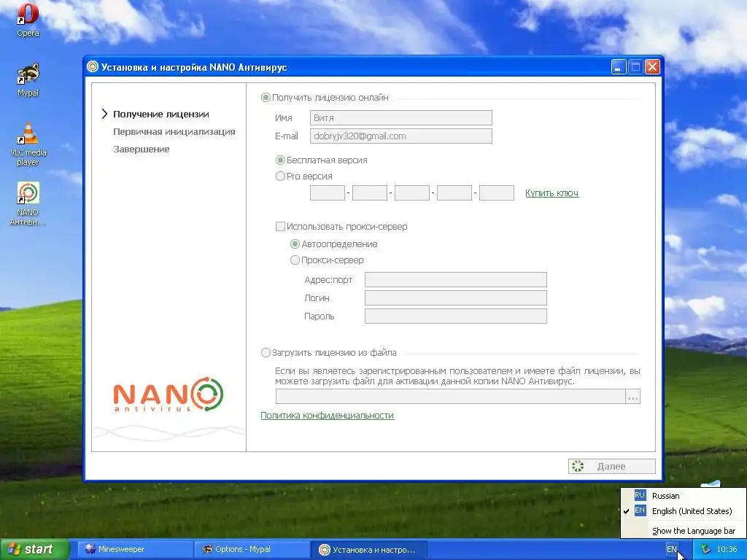Choose the Pro версия radio button
Screen dimensions: 747x560
pos(280,176)
